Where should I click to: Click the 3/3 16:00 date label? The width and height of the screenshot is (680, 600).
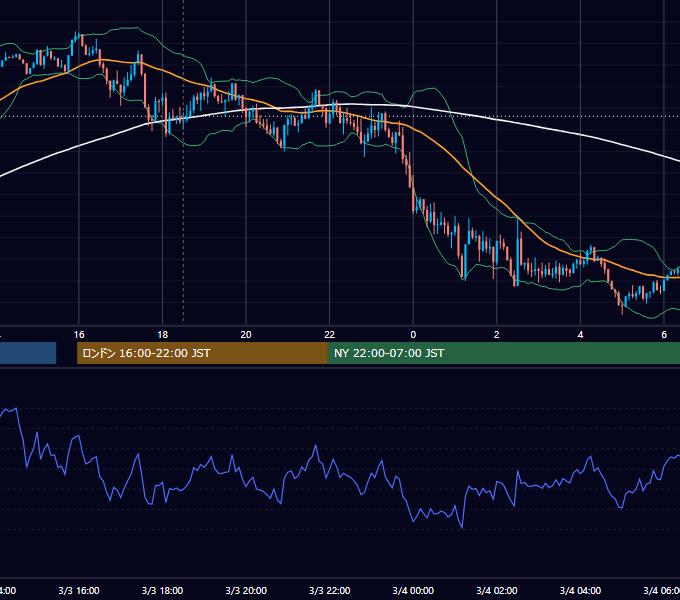[79, 590]
